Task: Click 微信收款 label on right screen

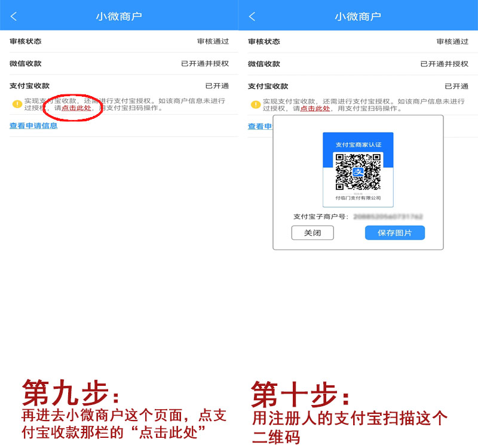Action: [264, 64]
